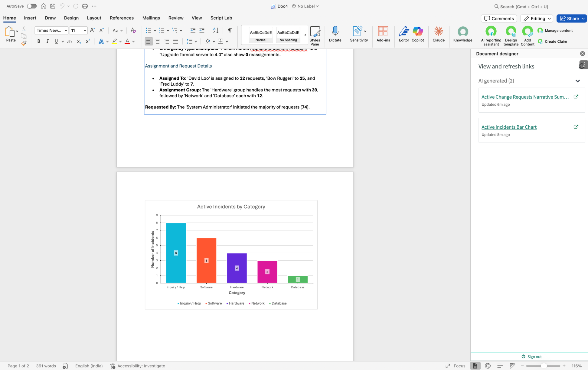This screenshot has height=370, width=588.
Task: Open the Styles Pane
Action: pyautogui.click(x=315, y=36)
